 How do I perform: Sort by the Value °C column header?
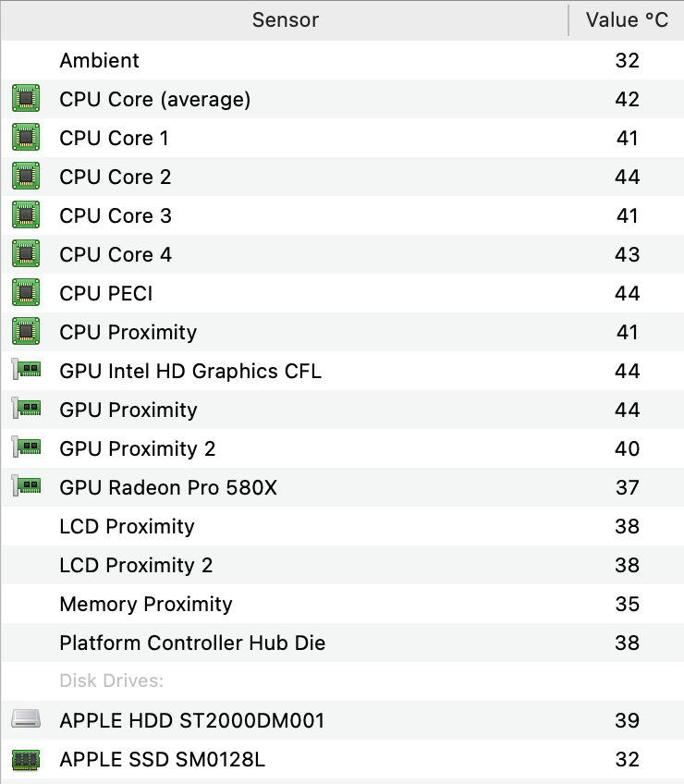(627, 20)
